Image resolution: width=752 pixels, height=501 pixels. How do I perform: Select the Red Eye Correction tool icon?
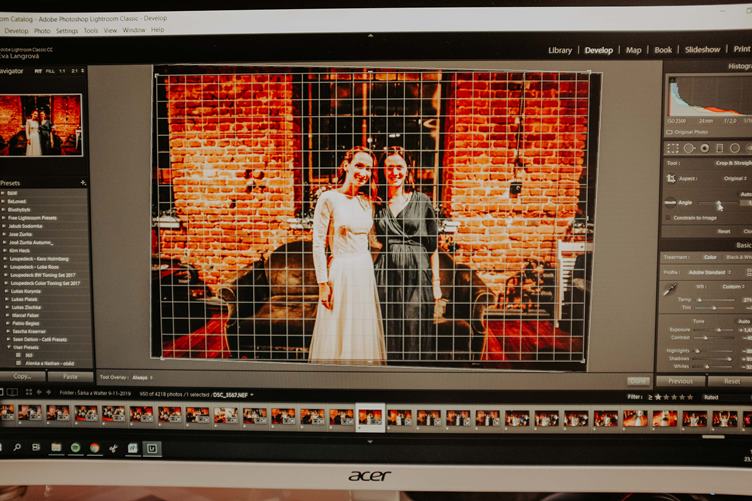(x=705, y=149)
